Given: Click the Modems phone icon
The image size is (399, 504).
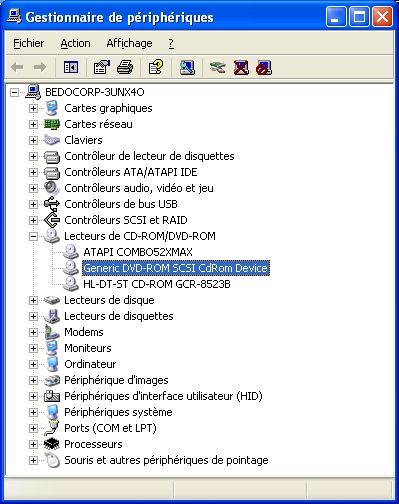Looking at the screenshot, I should click(x=52, y=332).
